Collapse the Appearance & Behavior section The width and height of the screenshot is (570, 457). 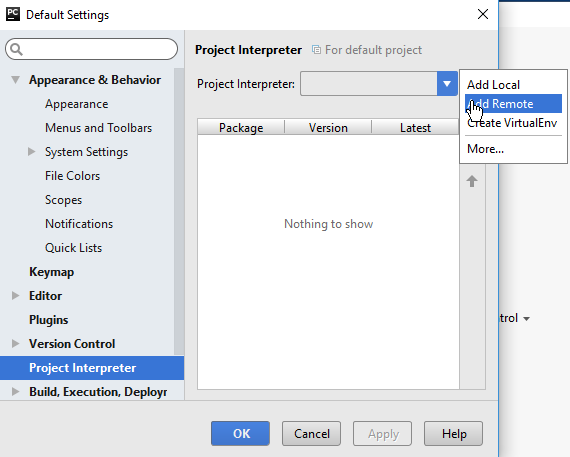(15, 80)
